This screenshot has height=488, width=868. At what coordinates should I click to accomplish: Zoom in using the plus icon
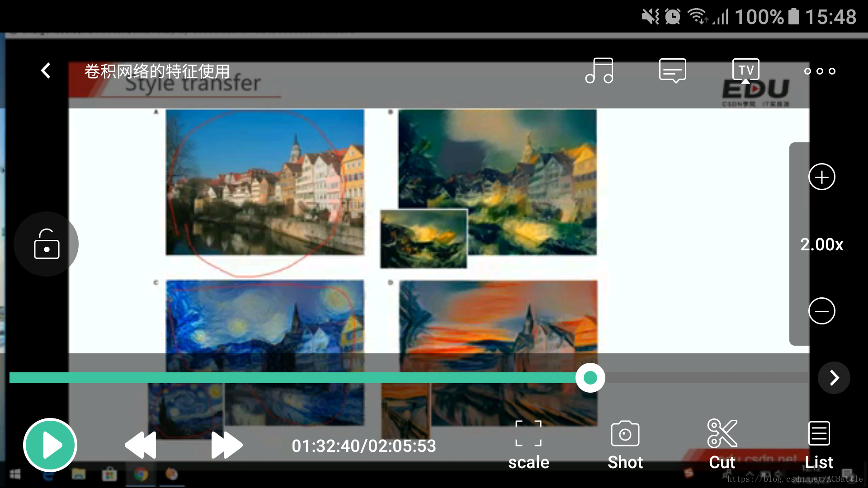[822, 177]
